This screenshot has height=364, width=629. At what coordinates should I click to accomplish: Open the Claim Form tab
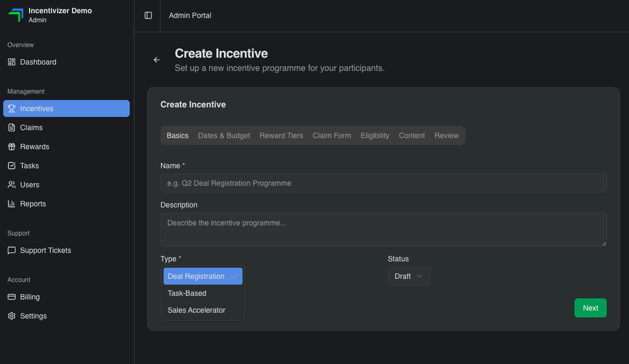(x=332, y=135)
